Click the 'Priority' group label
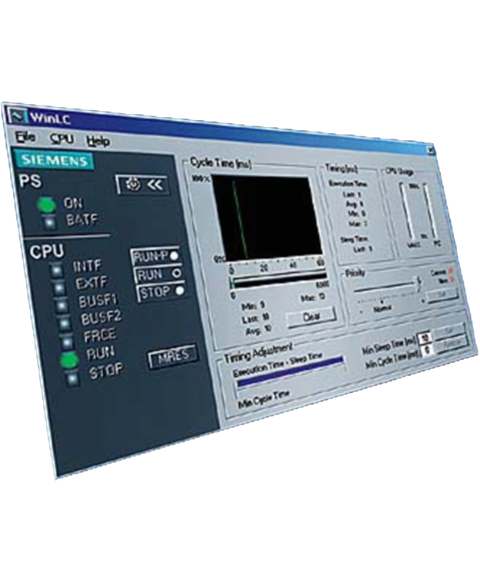480x583 pixels. (355, 273)
